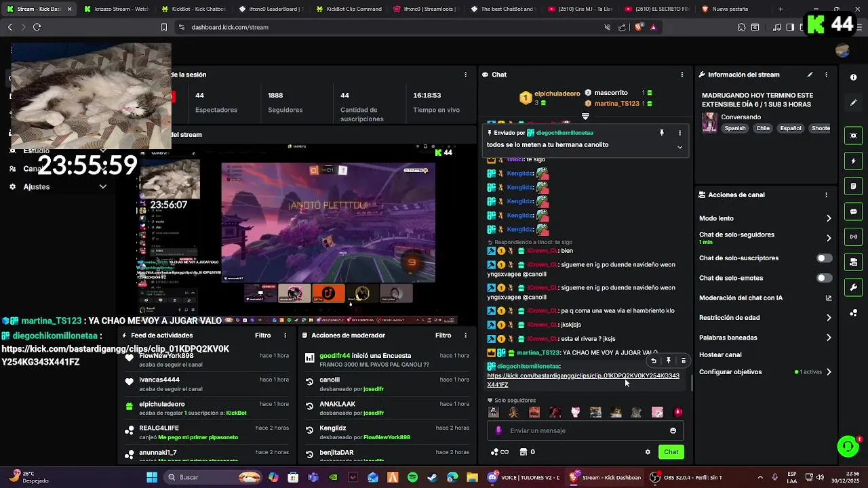Pin the hovered chat message
This screenshot has width=868, height=488.
point(669,361)
